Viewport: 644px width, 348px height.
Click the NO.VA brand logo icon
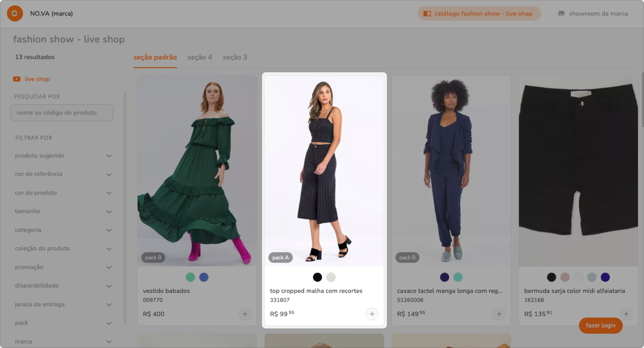click(x=15, y=13)
